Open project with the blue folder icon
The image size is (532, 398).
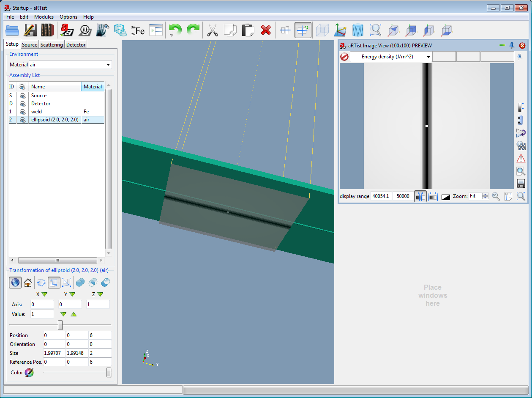12,30
